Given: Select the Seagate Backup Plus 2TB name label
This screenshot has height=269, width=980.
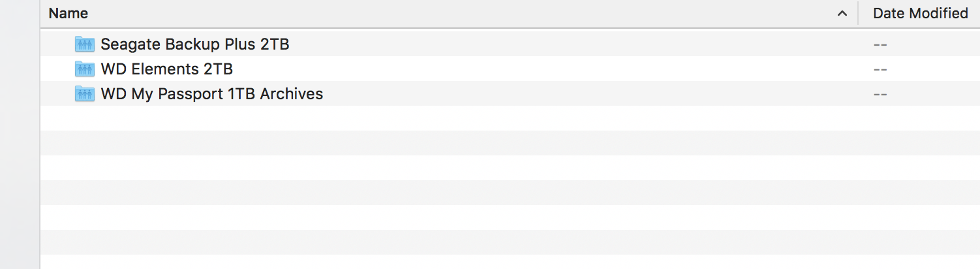Looking at the screenshot, I should point(195,44).
